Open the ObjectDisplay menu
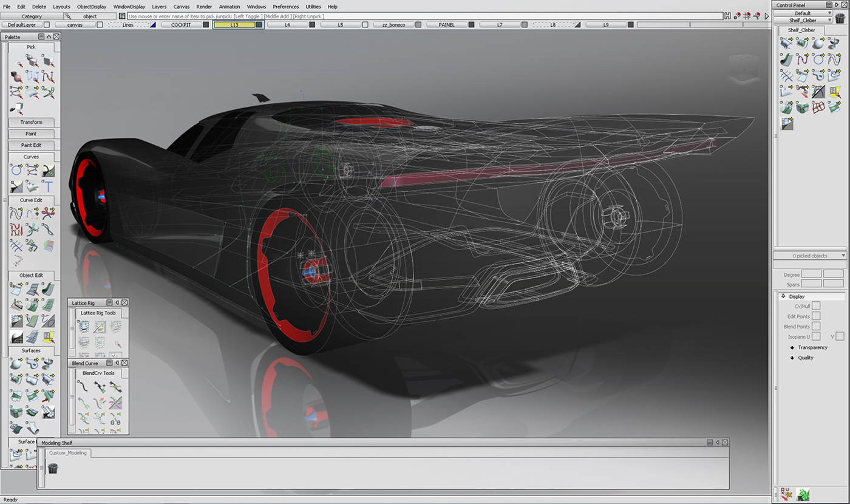This screenshot has height=504, width=850. (92, 7)
